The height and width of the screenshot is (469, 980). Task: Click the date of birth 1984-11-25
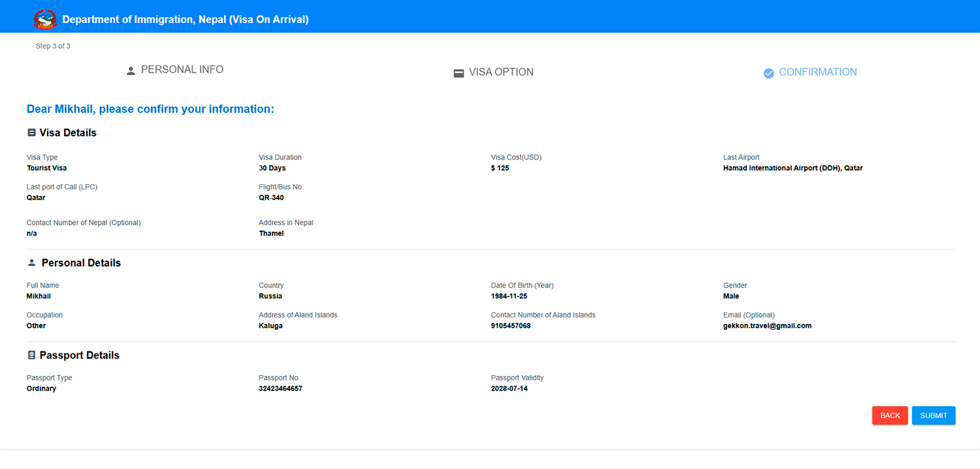point(509,297)
